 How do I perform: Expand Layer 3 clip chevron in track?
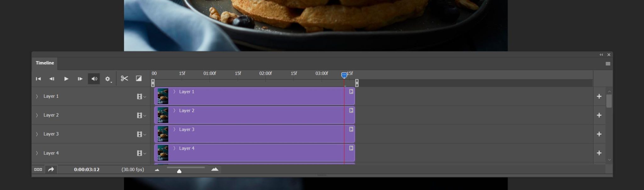[x=175, y=130]
